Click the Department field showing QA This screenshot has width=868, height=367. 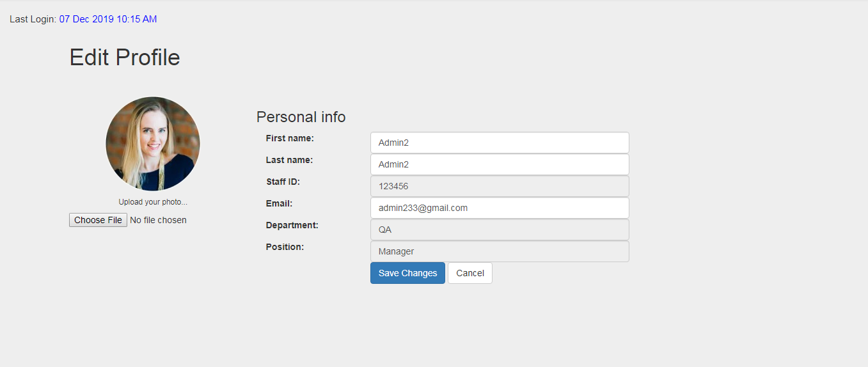pos(499,230)
